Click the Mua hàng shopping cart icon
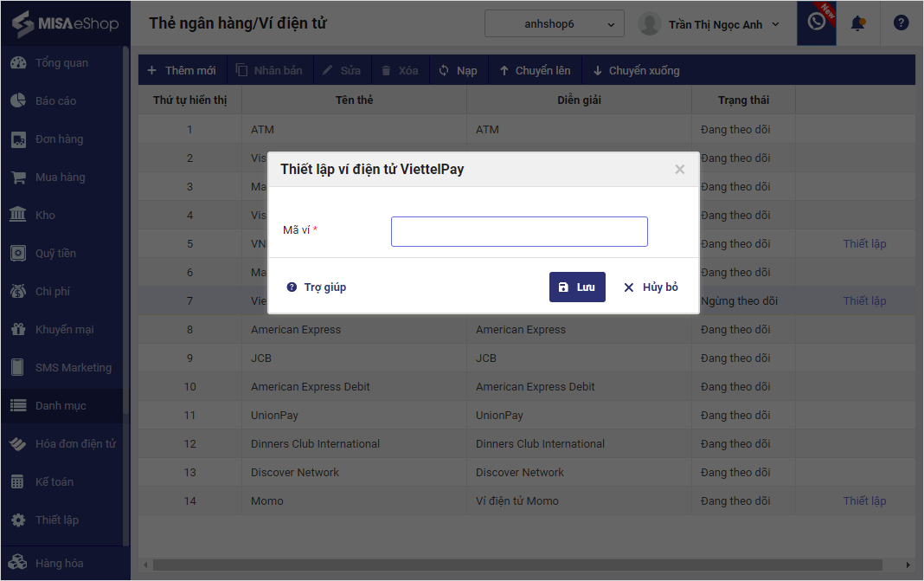Screen dimensions: 924x581 17,178
